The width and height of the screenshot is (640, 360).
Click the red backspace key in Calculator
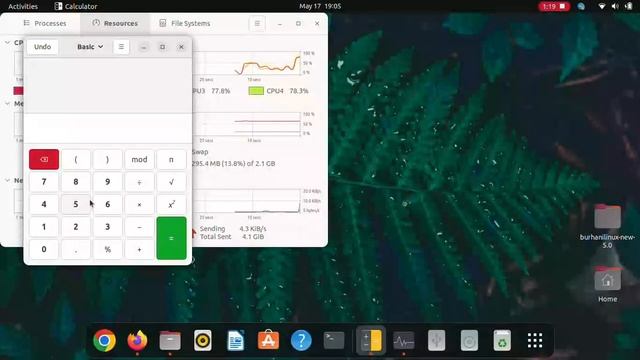44,159
